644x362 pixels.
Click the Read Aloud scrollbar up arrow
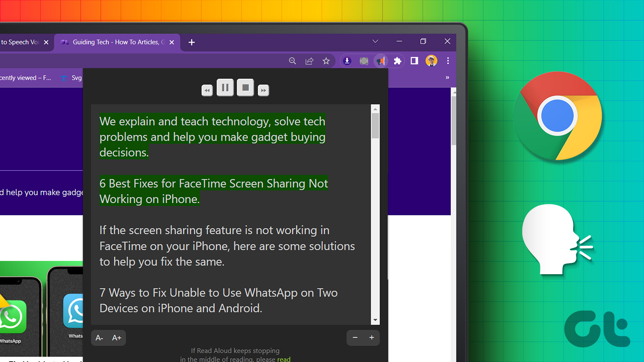(x=375, y=109)
